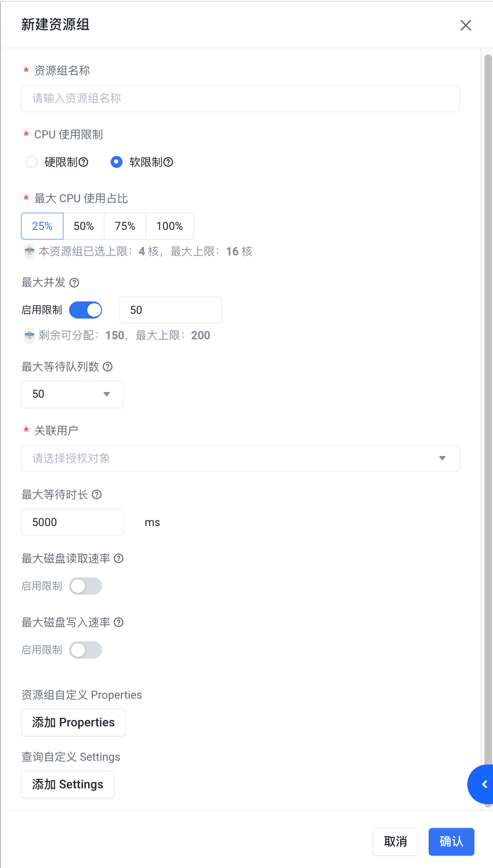Enable the 最大磁盘读取速率 limit toggle
The height and width of the screenshot is (868, 493).
point(86,586)
